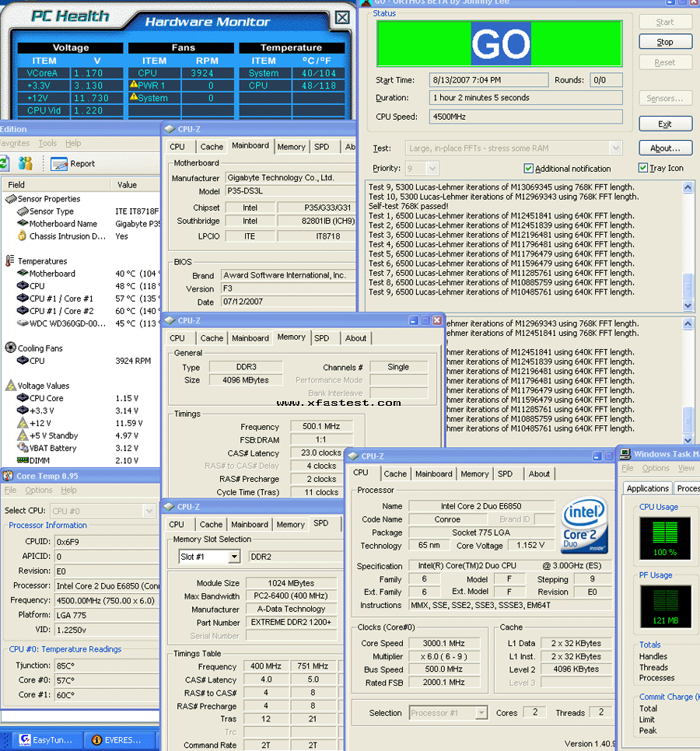700x751 pixels.
Task: Open Processor #1 selection dropdown in CPU-Z
Action: [481, 713]
